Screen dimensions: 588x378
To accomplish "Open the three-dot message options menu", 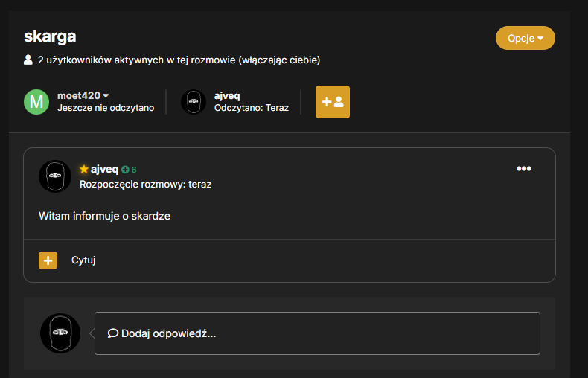I will click(523, 168).
